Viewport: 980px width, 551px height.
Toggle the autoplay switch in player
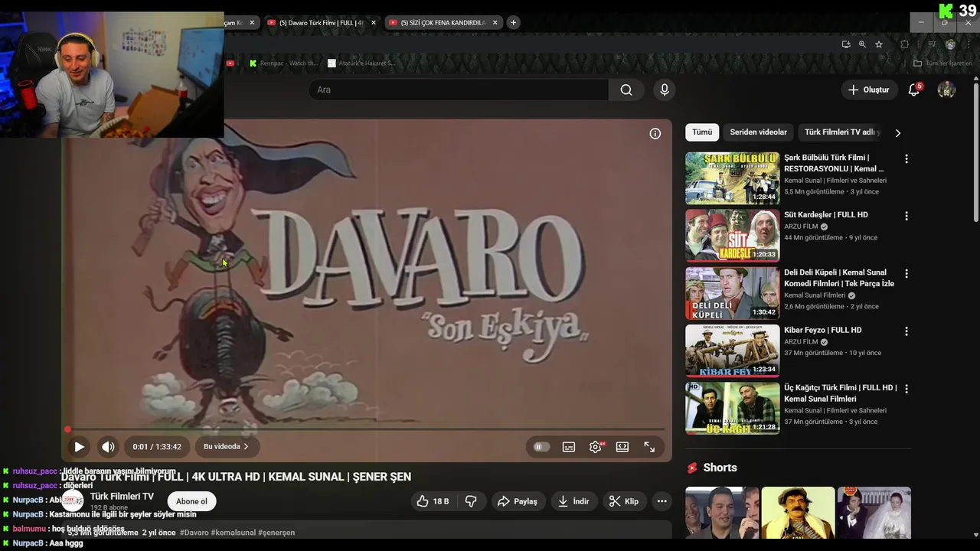point(541,447)
